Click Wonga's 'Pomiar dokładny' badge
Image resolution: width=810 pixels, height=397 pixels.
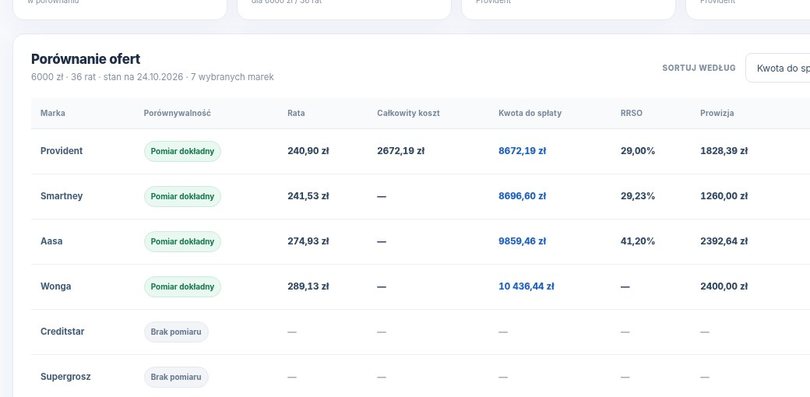(182, 287)
